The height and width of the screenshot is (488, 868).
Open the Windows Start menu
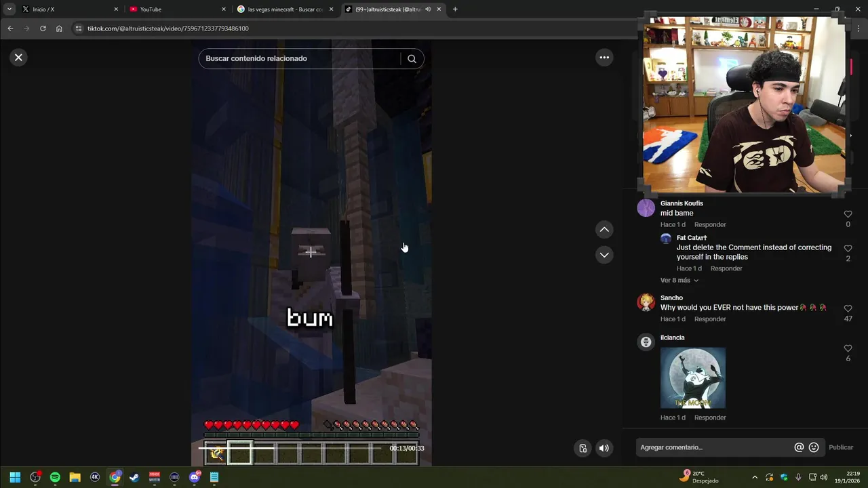click(15, 477)
